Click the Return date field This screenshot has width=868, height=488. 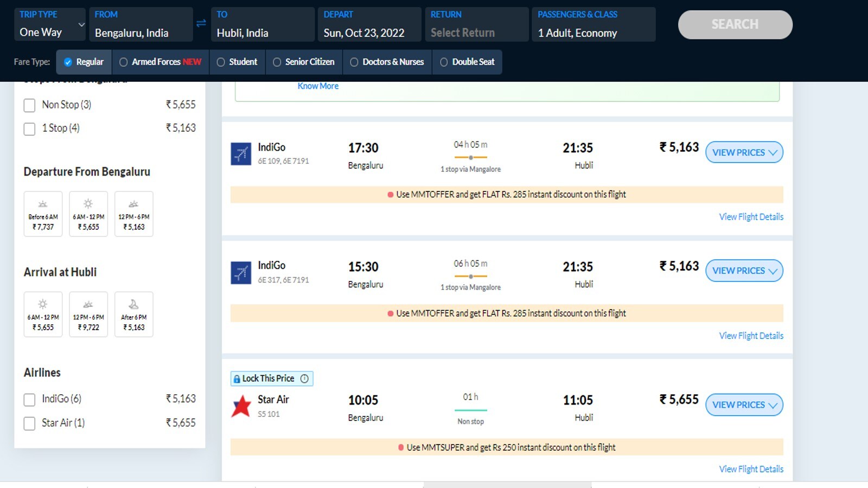(476, 24)
